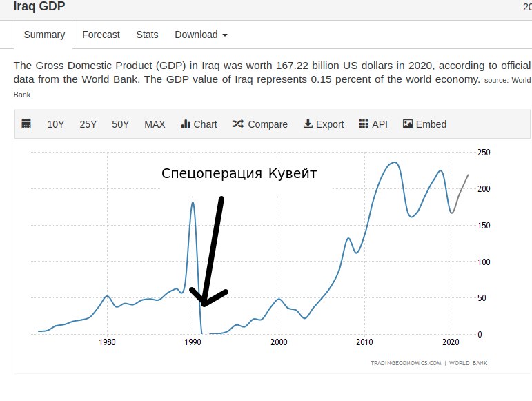Click the 200 y-axis value
Viewport: 532px width, 401px height.
click(484, 188)
